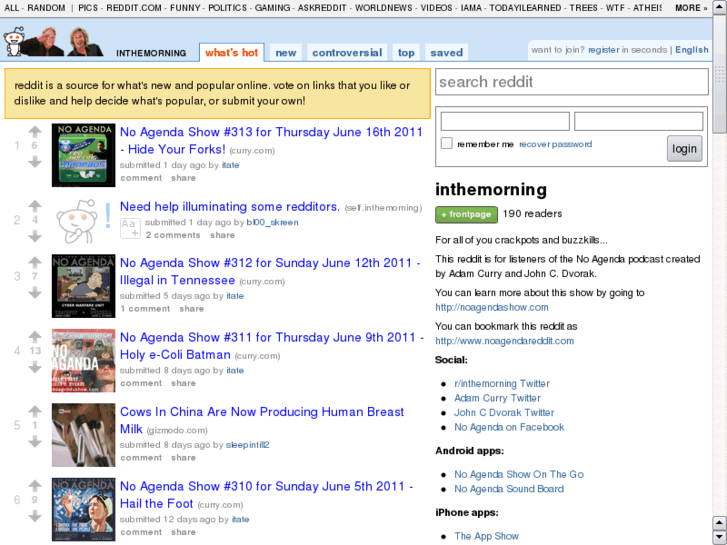727x545 pixels.
Task: Open http://noagendashow.com link
Action: tap(491, 307)
